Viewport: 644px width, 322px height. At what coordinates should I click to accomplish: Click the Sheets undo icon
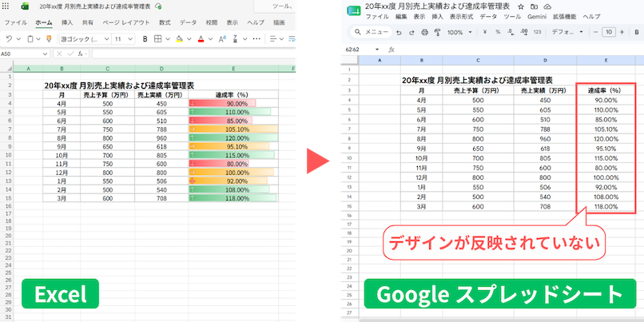pos(399,32)
